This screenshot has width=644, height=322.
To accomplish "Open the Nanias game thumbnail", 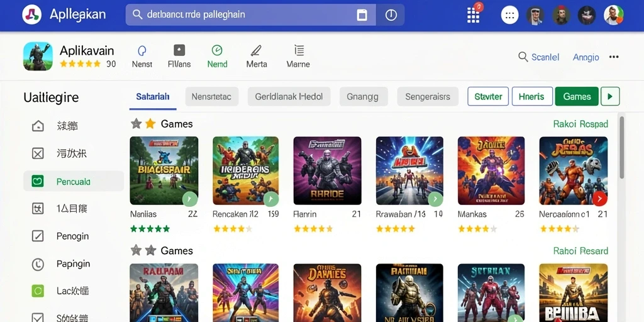I will click(164, 170).
